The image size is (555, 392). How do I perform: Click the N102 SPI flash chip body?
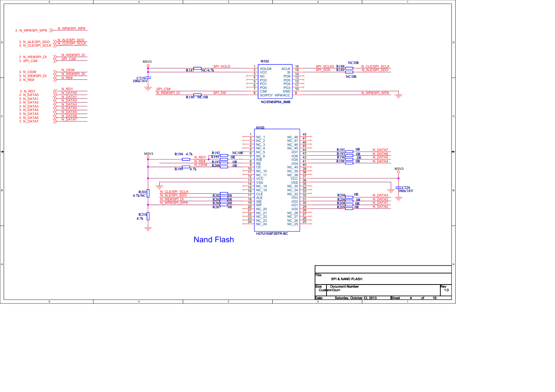275,81
